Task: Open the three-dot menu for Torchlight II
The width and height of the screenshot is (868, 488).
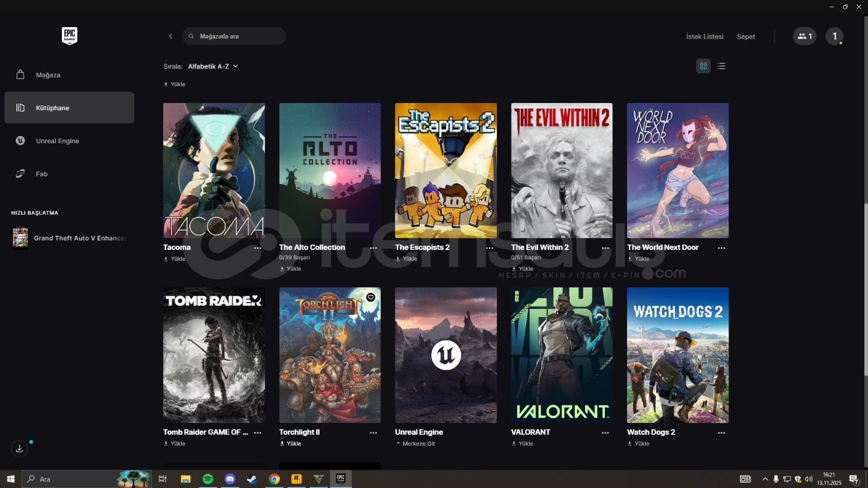Action: [373, 433]
